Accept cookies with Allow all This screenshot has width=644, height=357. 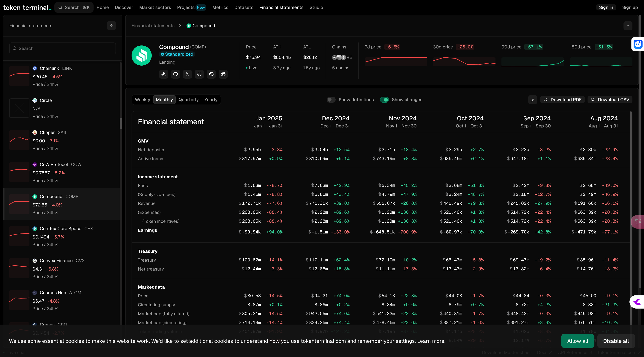(577, 341)
